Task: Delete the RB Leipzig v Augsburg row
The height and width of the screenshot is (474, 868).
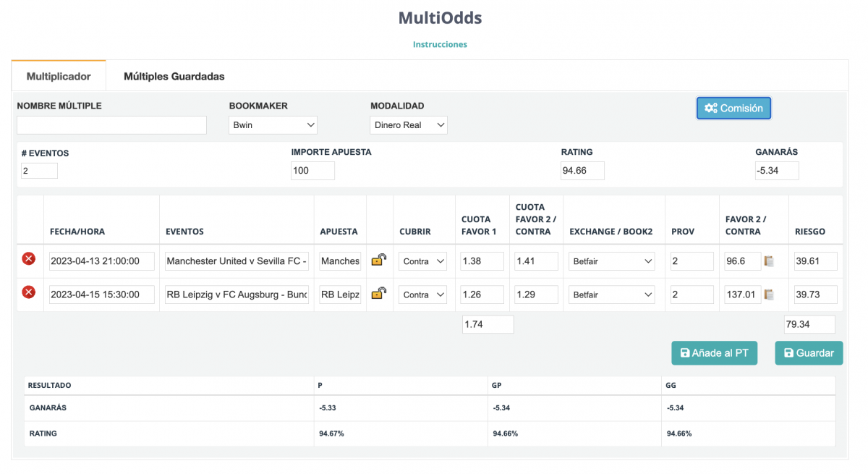Action: (28, 292)
